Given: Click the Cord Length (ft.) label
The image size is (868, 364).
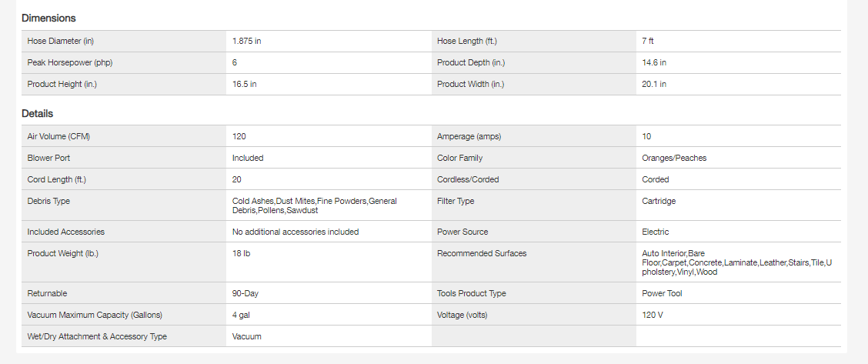Looking at the screenshot, I should (57, 179).
